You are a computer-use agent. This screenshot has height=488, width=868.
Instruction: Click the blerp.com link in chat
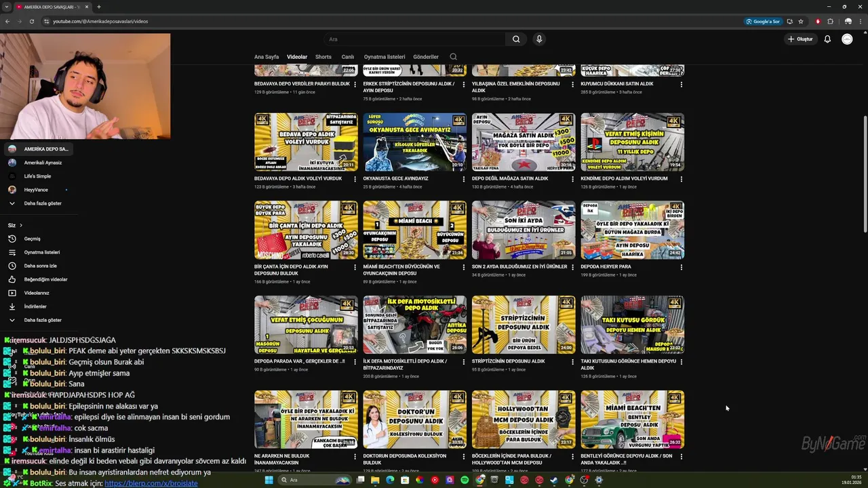pyautogui.click(x=151, y=483)
